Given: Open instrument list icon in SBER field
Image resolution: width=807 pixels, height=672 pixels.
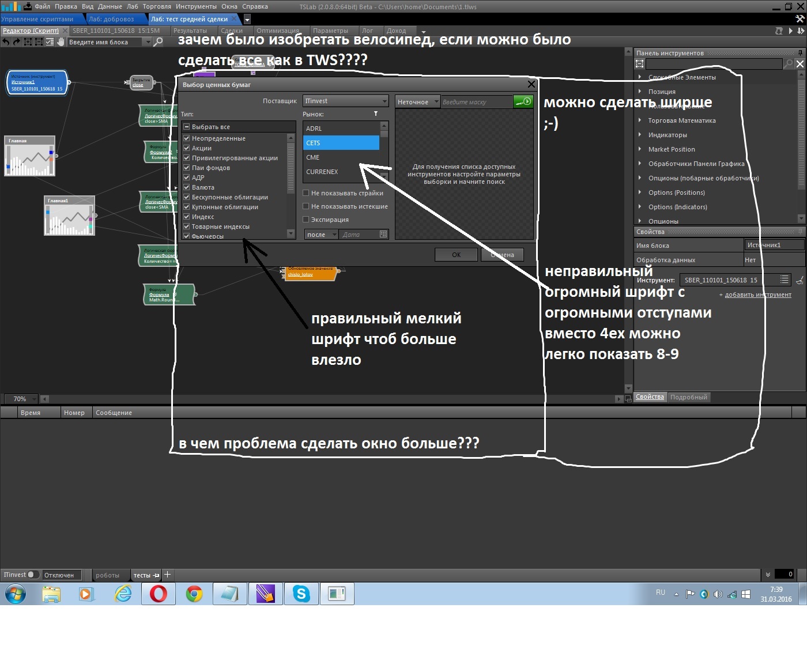Looking at the screenshot, I should click(x=784, y=280).
